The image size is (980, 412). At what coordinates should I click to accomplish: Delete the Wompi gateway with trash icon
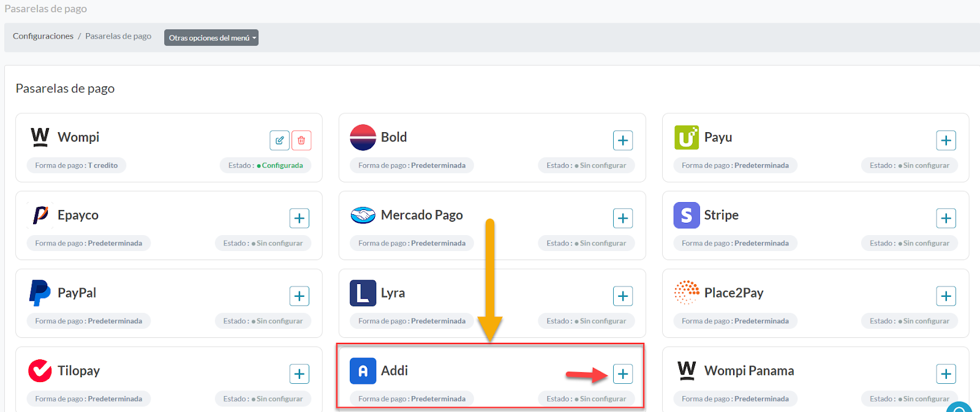tap(301, 140)
